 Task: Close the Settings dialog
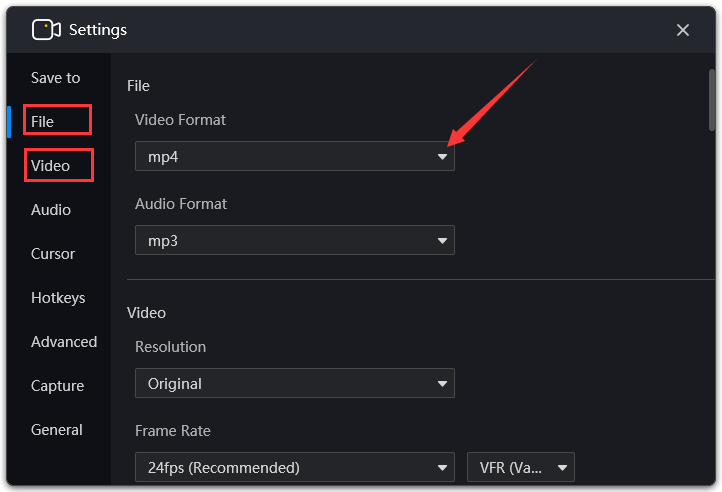click(682, 30)
